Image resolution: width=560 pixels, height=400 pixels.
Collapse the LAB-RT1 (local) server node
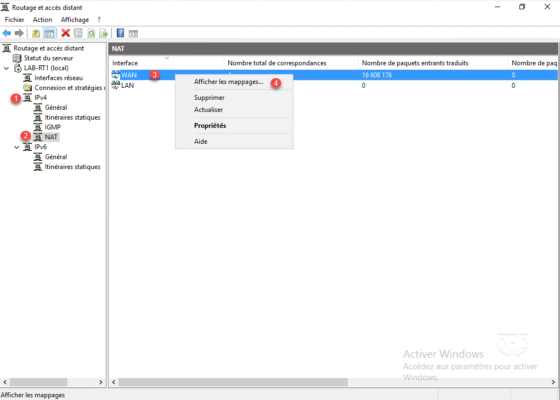click(6, 68)
